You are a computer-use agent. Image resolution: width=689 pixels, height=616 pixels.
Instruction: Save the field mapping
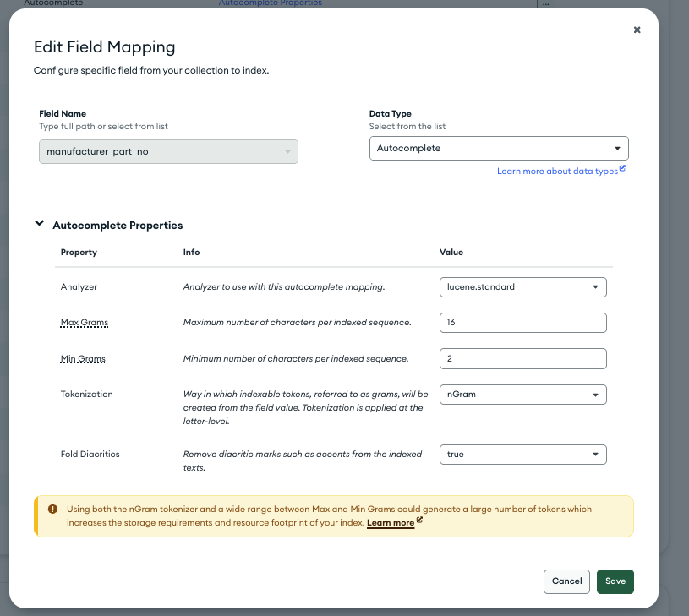tap(615, 581)
